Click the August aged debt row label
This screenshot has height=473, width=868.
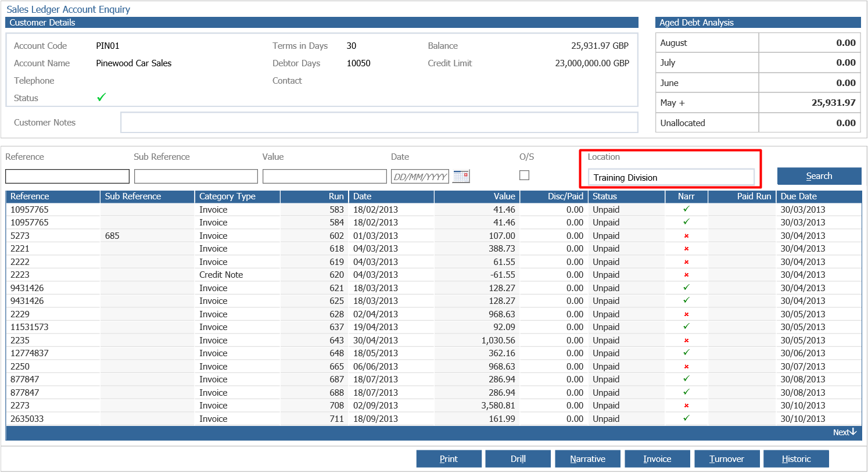[x=673, y=43]
